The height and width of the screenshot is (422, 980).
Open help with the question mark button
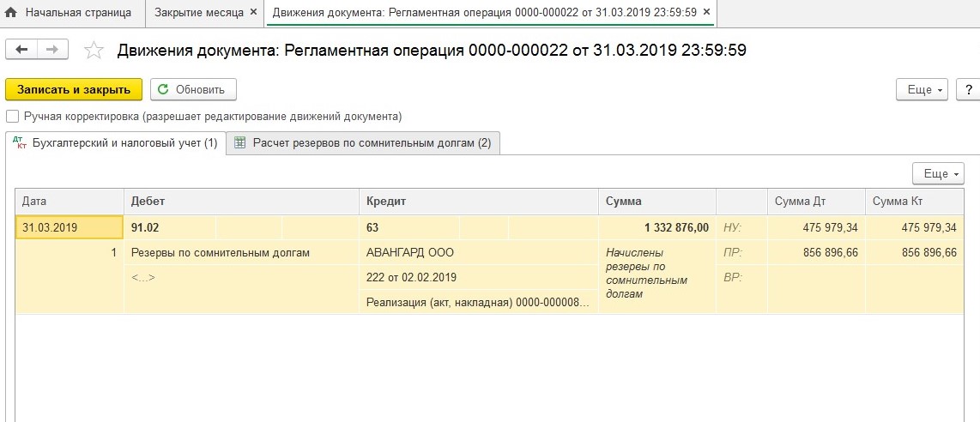point(968,89)
